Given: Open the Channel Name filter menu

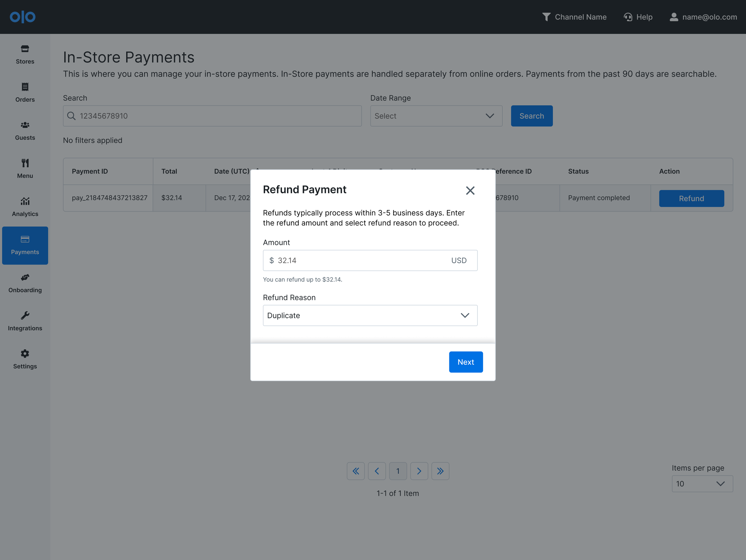Looking at the screenshot, I should tap(574, 17).
